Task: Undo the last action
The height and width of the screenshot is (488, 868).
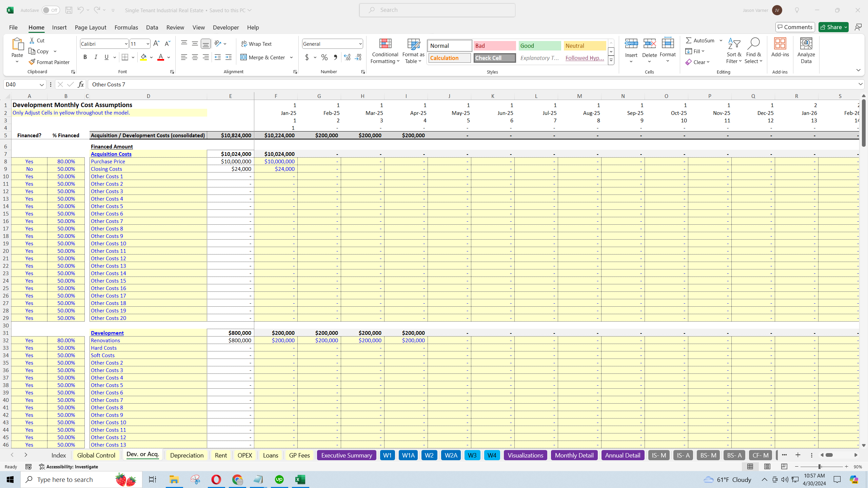Action: pyautogui.click(x=80, y=10)
